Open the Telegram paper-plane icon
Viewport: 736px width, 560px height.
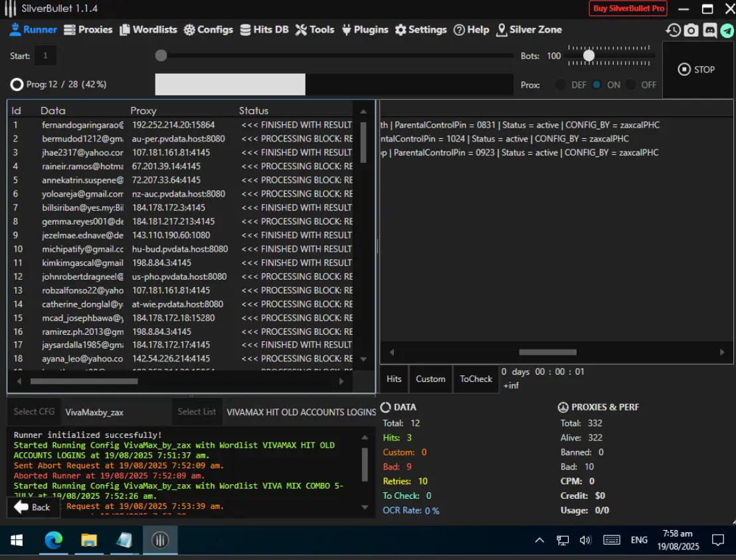tap(727, 31)
